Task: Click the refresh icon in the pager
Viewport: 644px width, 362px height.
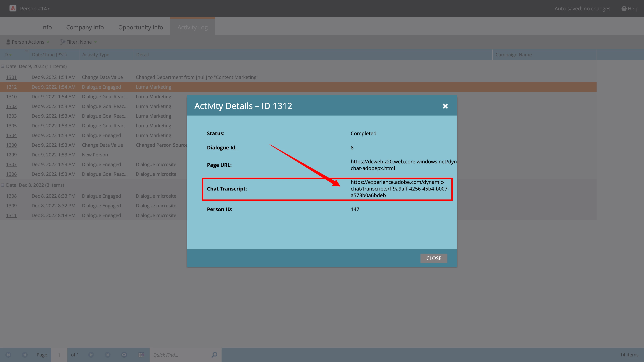Action: pyautogui.click(x=124, y=354)
